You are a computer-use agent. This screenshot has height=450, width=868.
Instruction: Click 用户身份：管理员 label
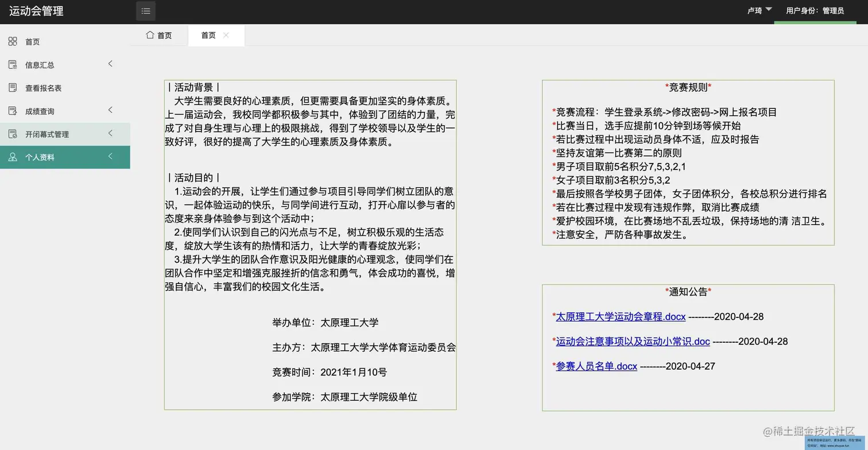coord(815,10)
